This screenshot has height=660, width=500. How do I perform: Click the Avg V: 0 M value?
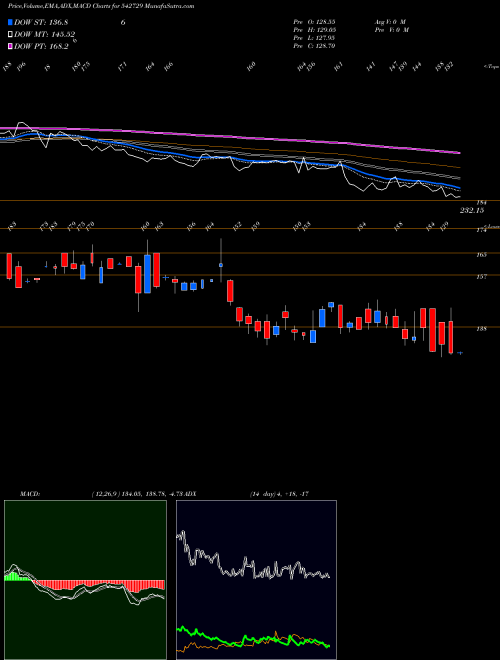[x=390, y=22]
